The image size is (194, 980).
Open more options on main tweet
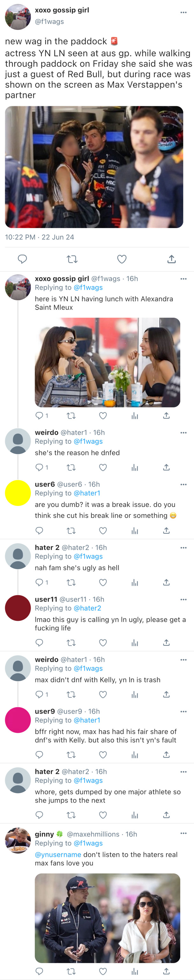click(x=183, y=12)
